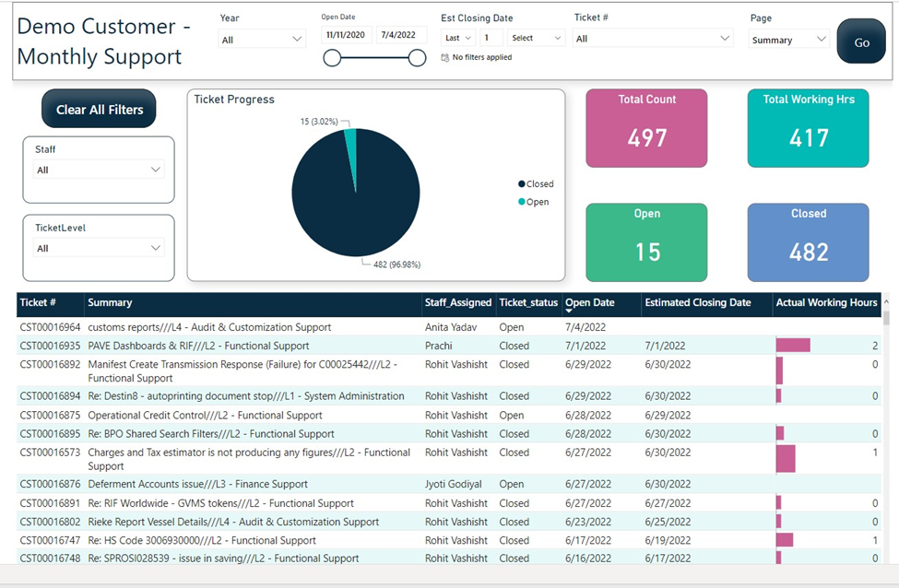Click the Go button
The height and width of the screenshot is (588, 899).
(x=861, y=41)
